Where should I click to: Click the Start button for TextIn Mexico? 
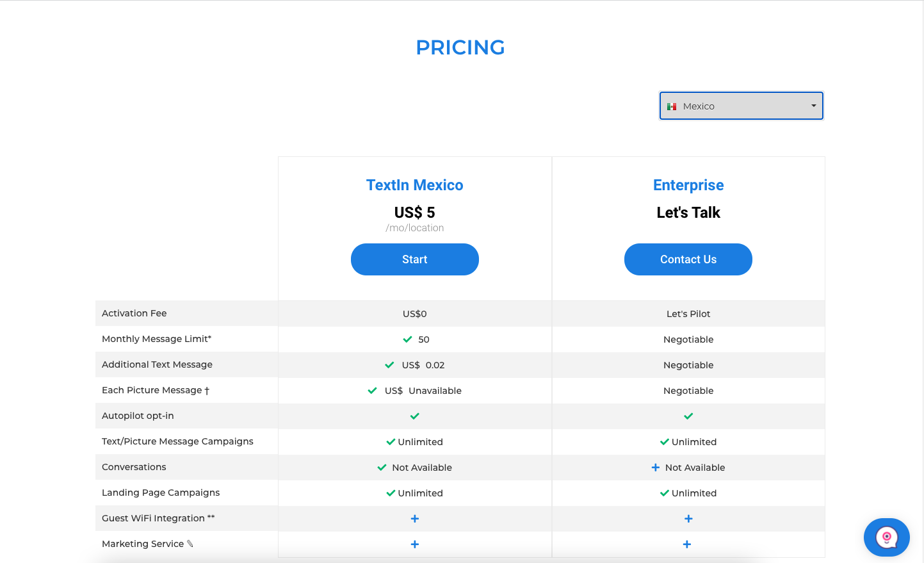coord(415,259)
